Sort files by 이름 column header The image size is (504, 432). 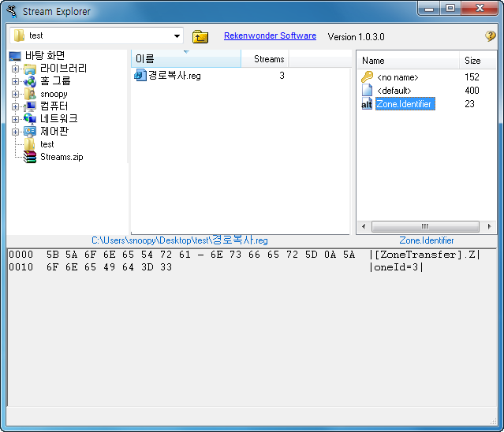tap(186, 59)
